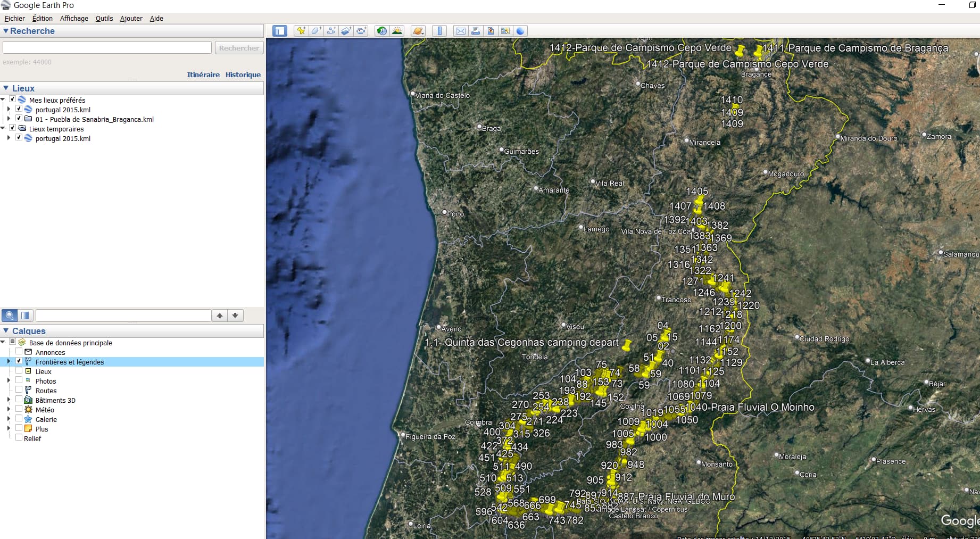Click the print toolbar icon
The image size is (980, 539).
476,31
